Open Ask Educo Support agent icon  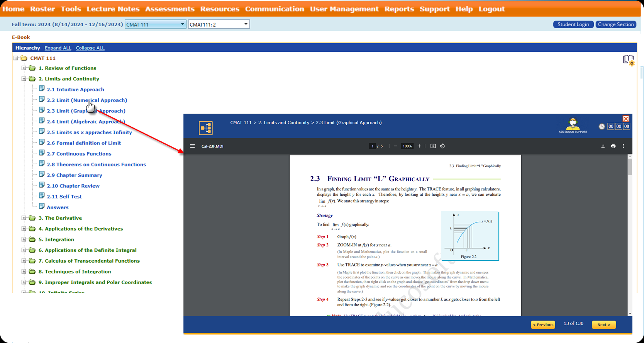[572, 124]
